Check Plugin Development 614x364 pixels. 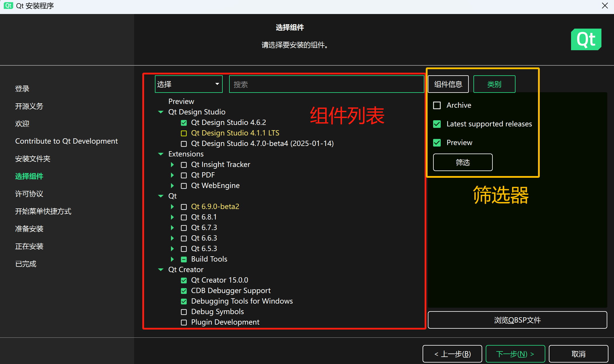pos(184,322)
